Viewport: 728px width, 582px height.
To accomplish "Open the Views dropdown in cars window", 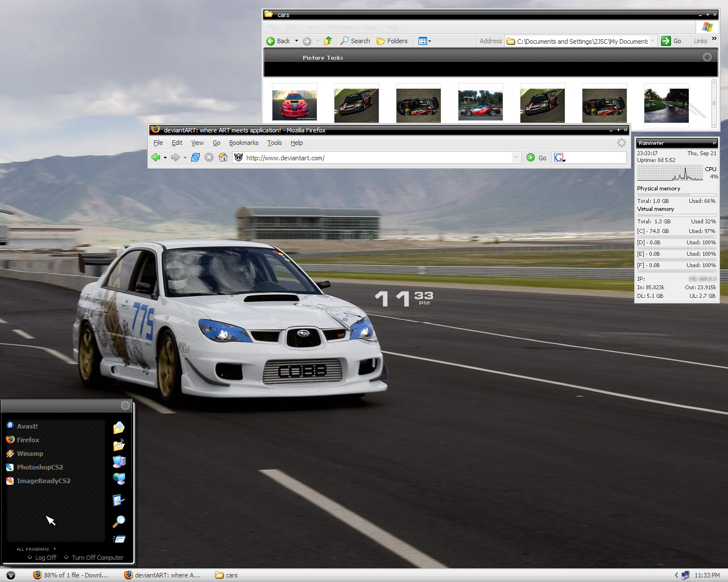I will (x=424, y=41).
